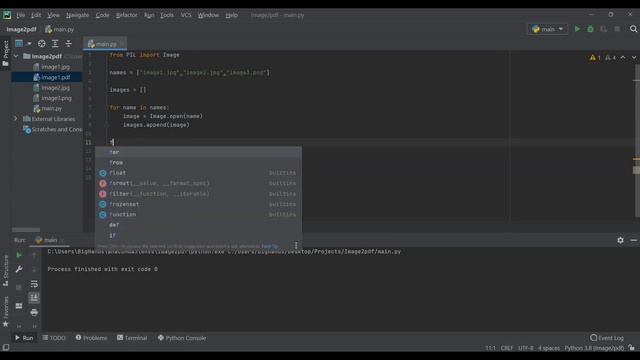
Task: Toggle the Favorites side tool window
Action: click(5, 311)
